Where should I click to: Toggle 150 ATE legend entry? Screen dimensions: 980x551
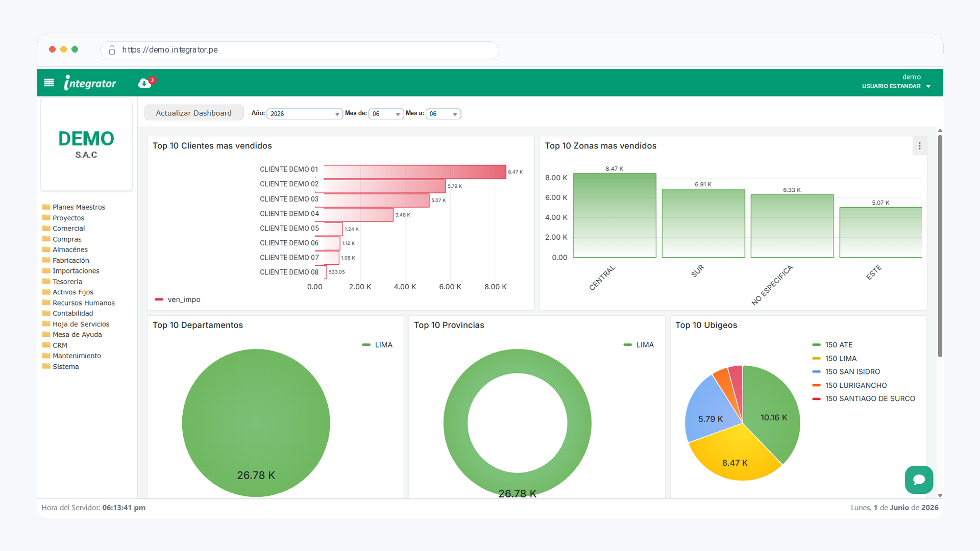(x=832, y=345)
